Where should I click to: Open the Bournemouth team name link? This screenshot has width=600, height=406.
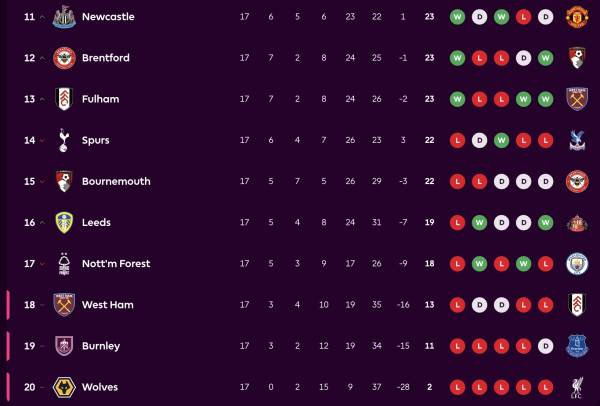tap(115, 181)
